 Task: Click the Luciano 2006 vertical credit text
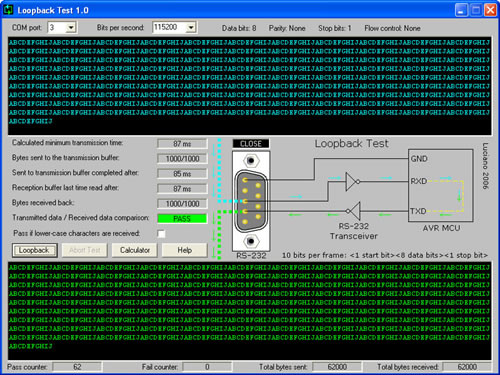(x=485, y=166)
